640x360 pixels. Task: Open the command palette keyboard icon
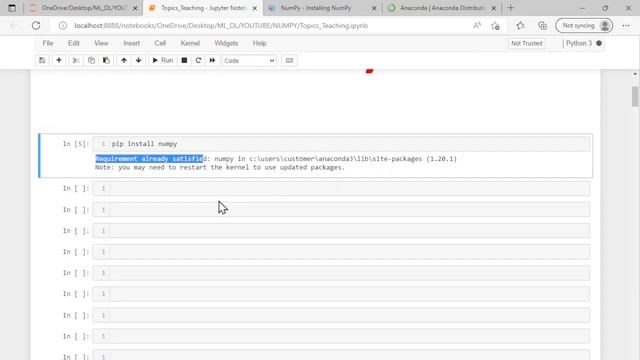[x=289, y=60]
